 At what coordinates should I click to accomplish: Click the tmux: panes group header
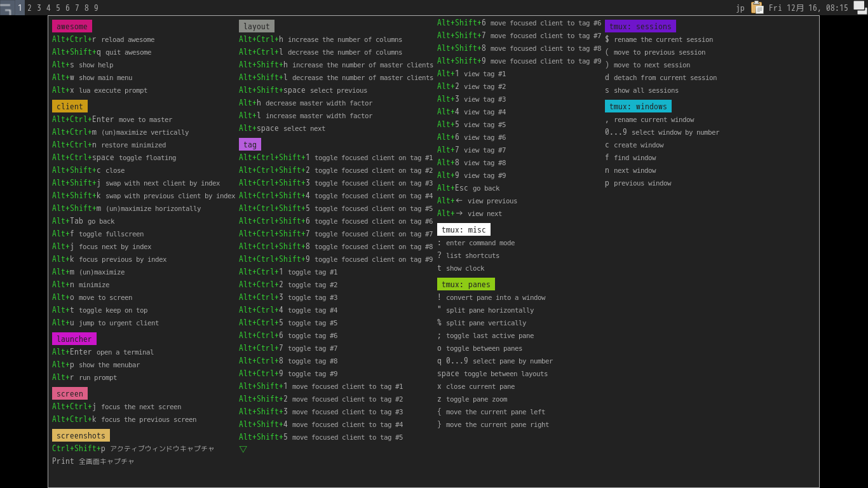[x=466, y=284]
